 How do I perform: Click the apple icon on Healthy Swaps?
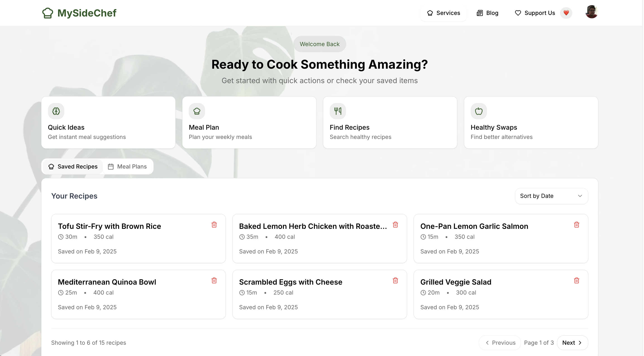point(479,111)
